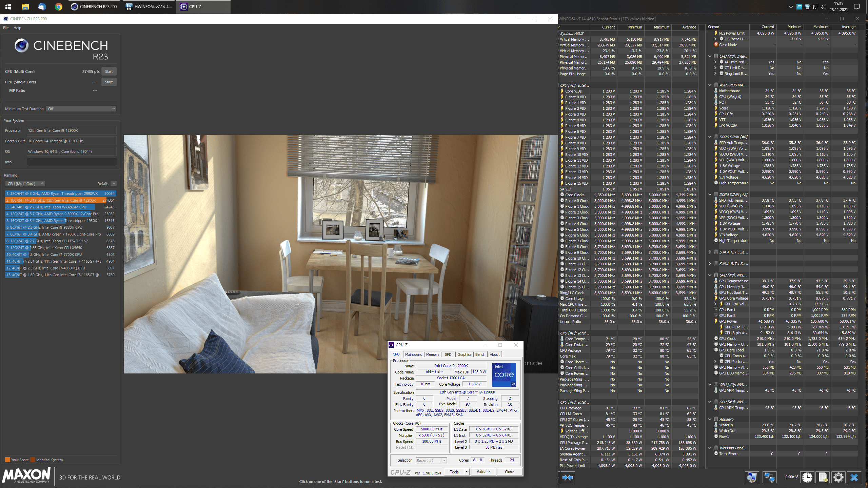The width and height of the screenshot is (868, 488).
Task: Click the CPU-Z title bar app icon
Action: point(391,345)
